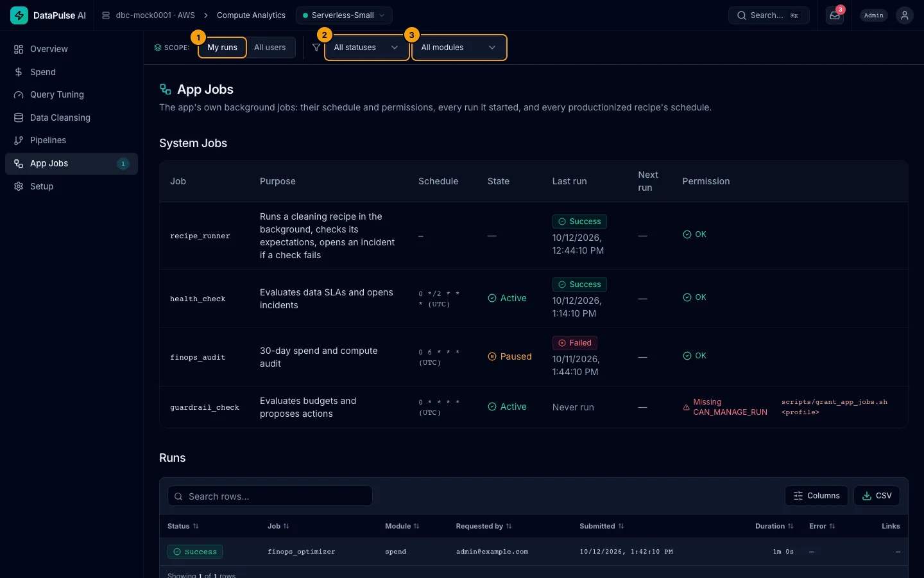Image resolution: width=924 pixels, height=578 pixels.
Task: Open the user profile avatar icon
Action: pos(905,15)
